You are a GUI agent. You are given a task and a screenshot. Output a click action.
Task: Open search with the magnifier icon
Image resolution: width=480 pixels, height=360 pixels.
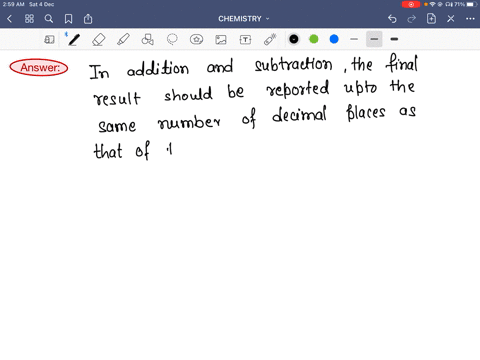click(x=49, y=19)
